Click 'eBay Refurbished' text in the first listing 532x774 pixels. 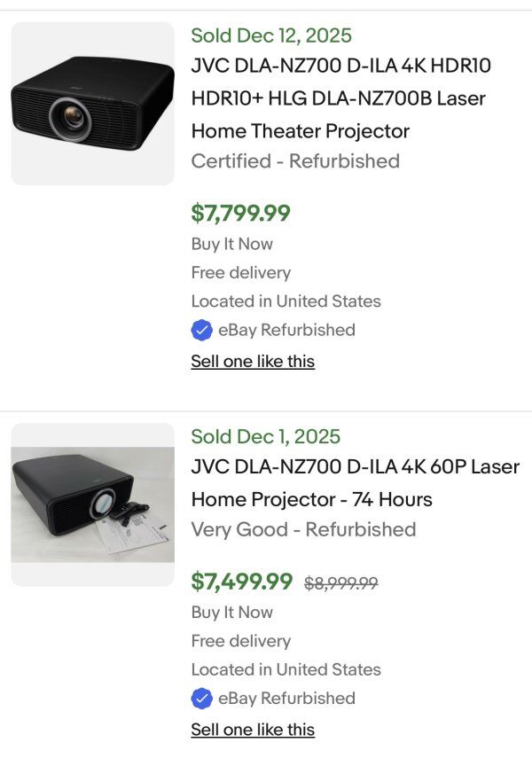coord(286,330)
